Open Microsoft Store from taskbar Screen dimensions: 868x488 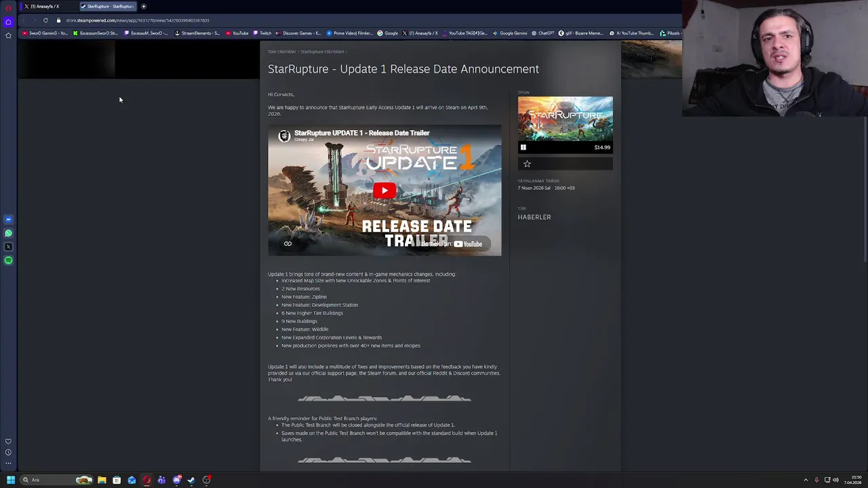tap(117, 480)
